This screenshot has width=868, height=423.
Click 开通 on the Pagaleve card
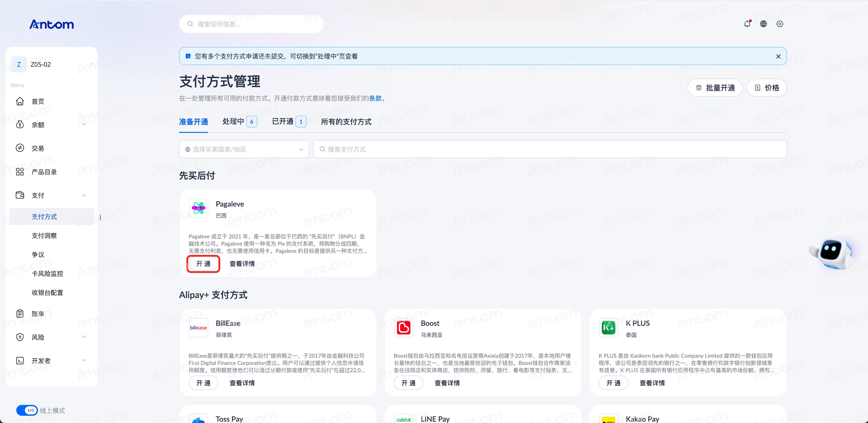203,264
